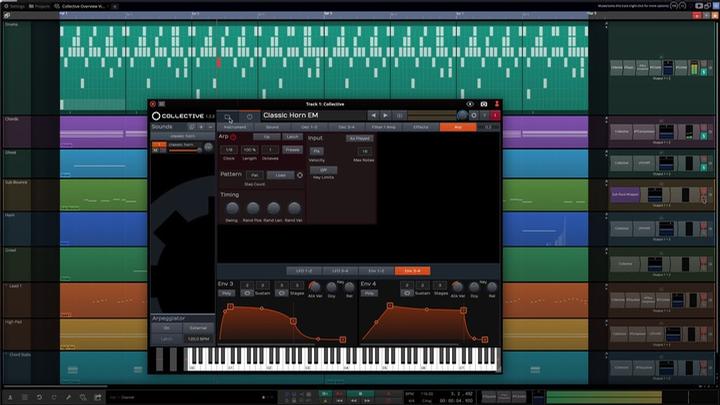Click the Rand Pos knob
720x405 pixels.
[253, 208]
